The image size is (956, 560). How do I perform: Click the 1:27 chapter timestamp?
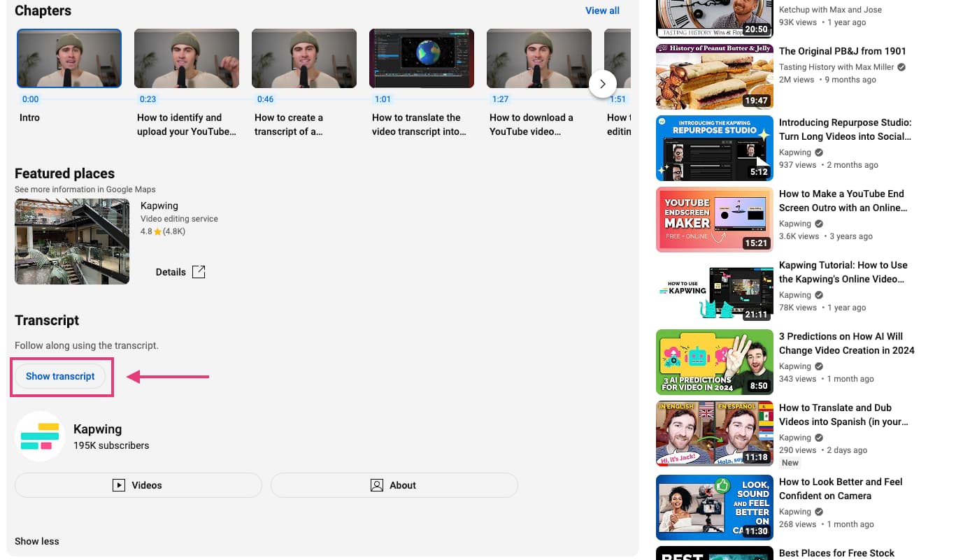point(500,99)
